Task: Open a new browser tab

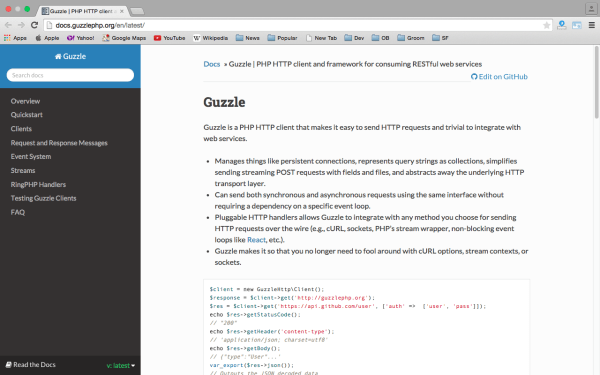Action: point(137,11)
